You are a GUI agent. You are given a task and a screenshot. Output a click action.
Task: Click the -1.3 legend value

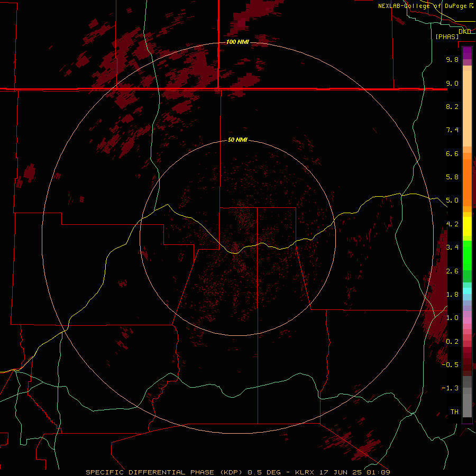[x=450, y=388]
